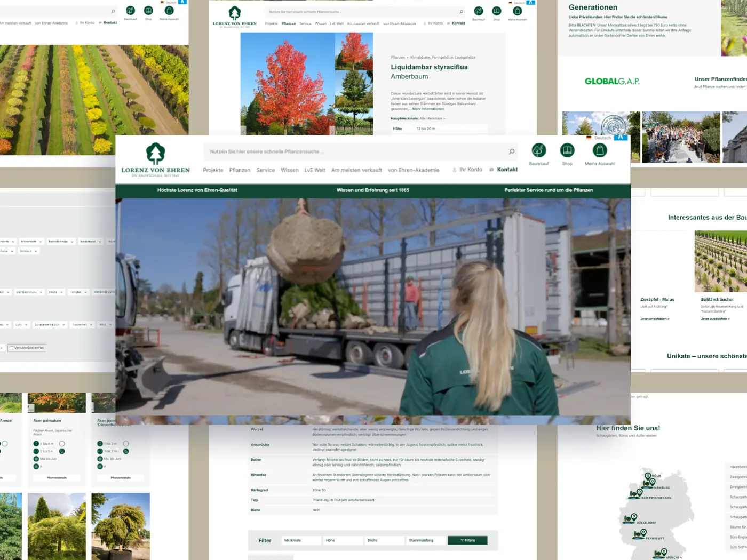The image size is (747, 560).
Task: Open Service menu on the front page
Action: click(x=265, y=170)
